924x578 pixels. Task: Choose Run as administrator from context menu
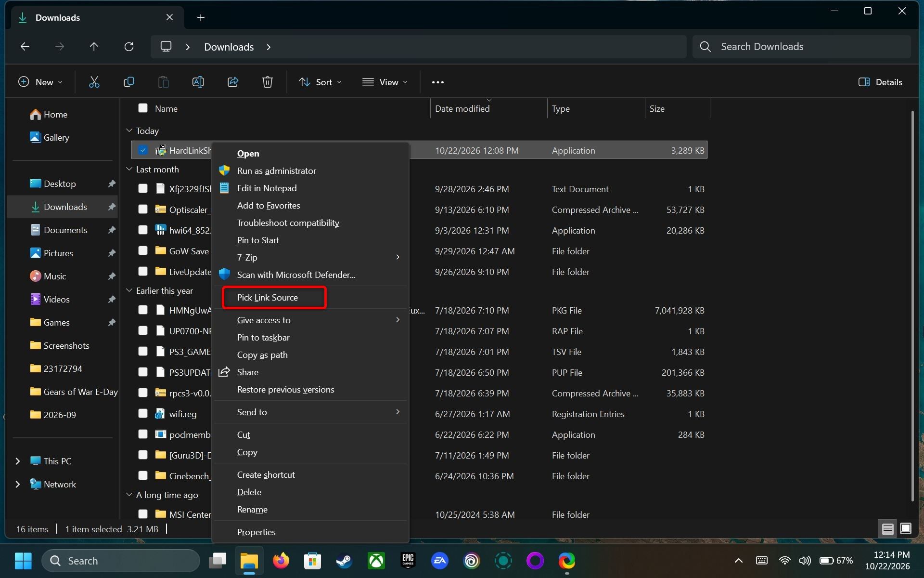[310, 171]
